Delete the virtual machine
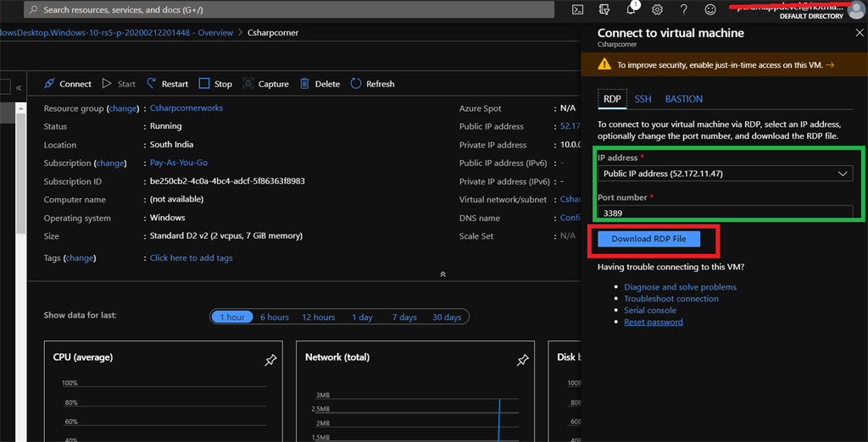The image size is (868, 442). [x=320, y=84]
